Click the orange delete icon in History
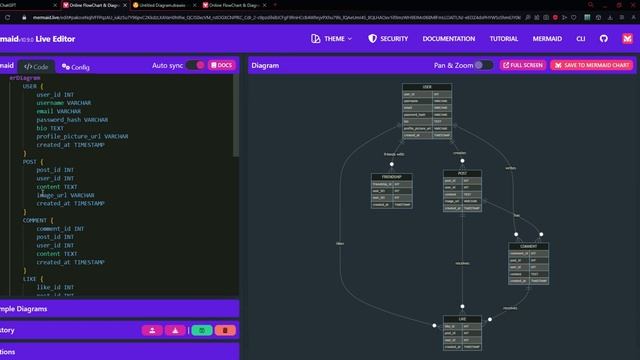Image resolution: width=640 pixels, height=360 pixels. tap(225, 330)
